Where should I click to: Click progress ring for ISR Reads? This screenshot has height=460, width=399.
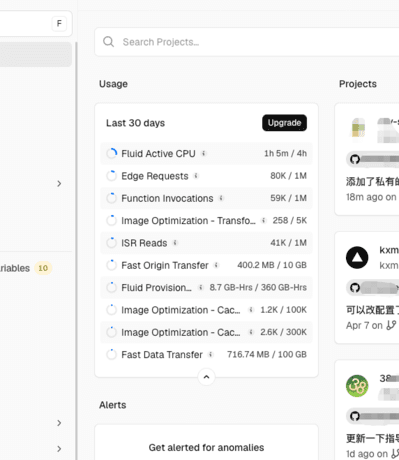coord(112,243)
